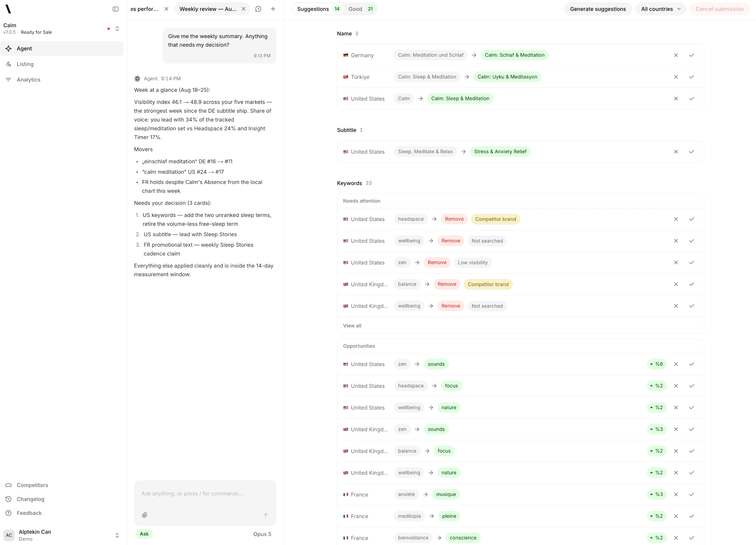Click the 'musique' keyword chip
The width and height of the screenshot is (756, 545).
(446, 494)
